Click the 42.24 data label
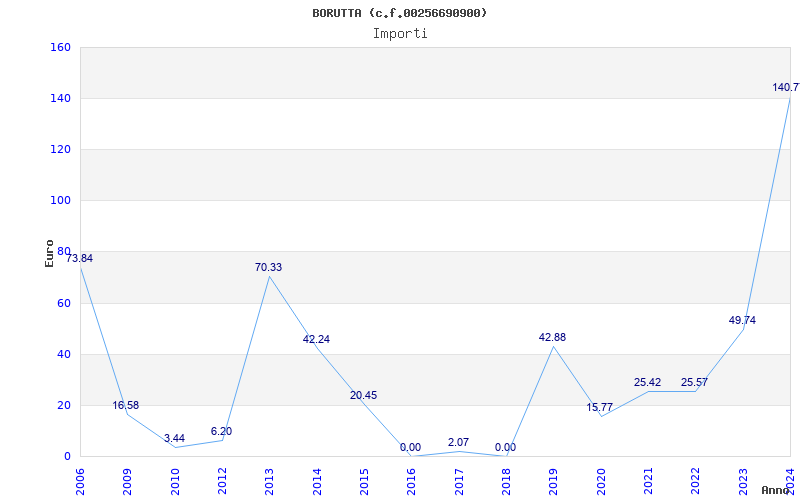This screenshot has height=500, width=800. click(316, 339)
